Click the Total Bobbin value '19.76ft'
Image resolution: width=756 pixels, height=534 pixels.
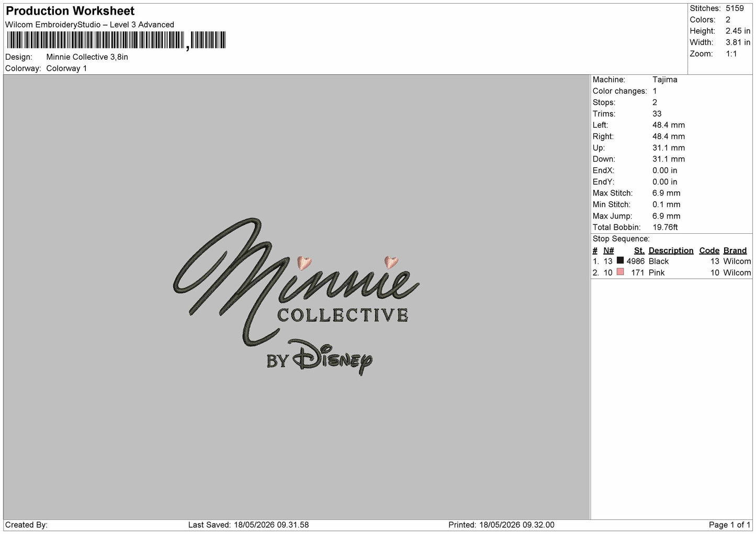pyautogui.click(x=665, y=227)
